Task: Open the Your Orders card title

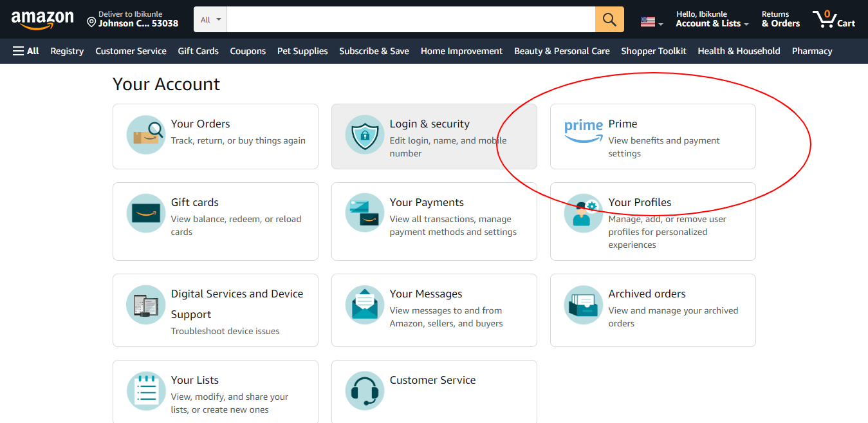Action: point(200,124)
